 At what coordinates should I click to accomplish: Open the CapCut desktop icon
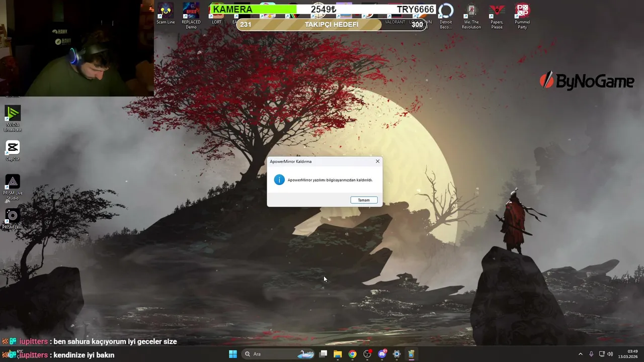pyautogui.click(x=13, y=151)
